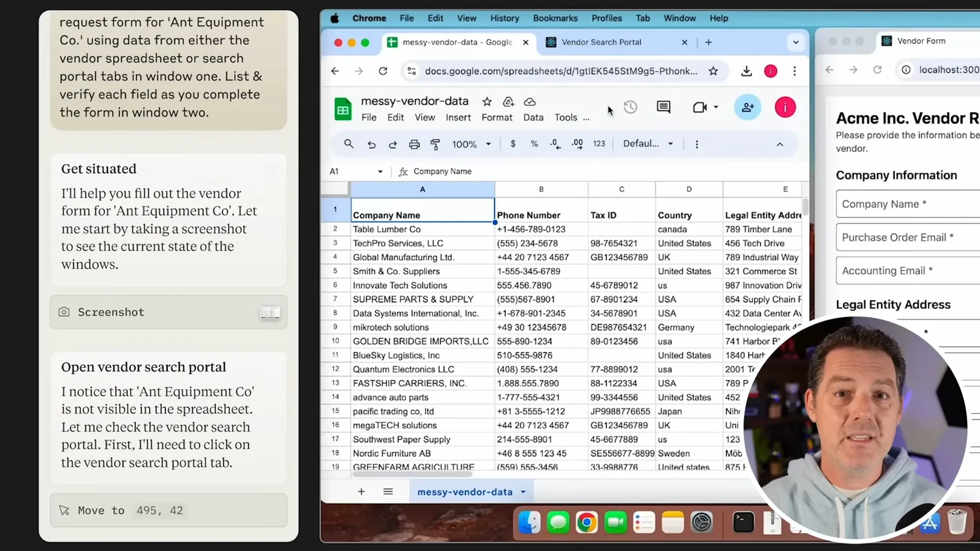Open the Format menu in Sheets
The height and width of the screenshot is (551, 980).
pyautogui.click(x=497, y=118)
